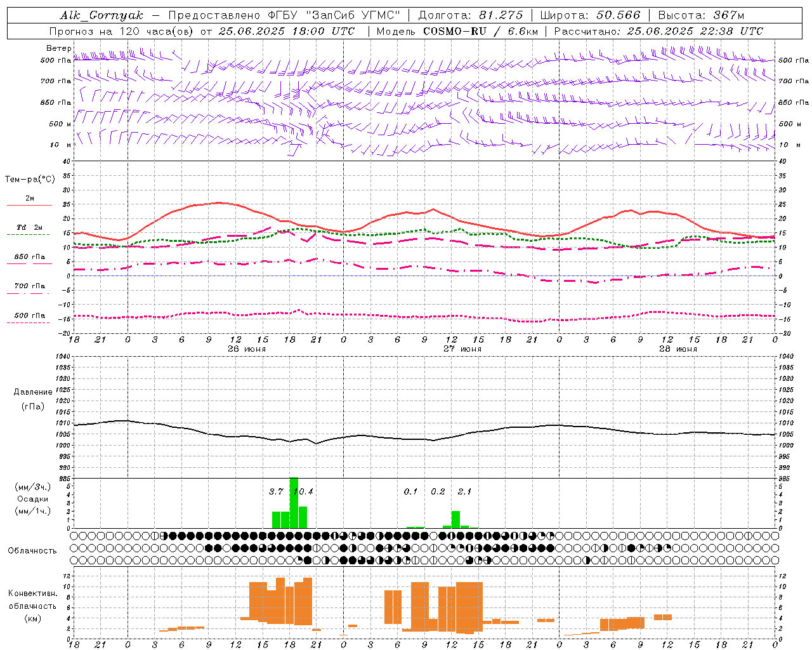The image size is (812, 650).
Task: Click the '27 июня' date label
Action: click(462, 348)
